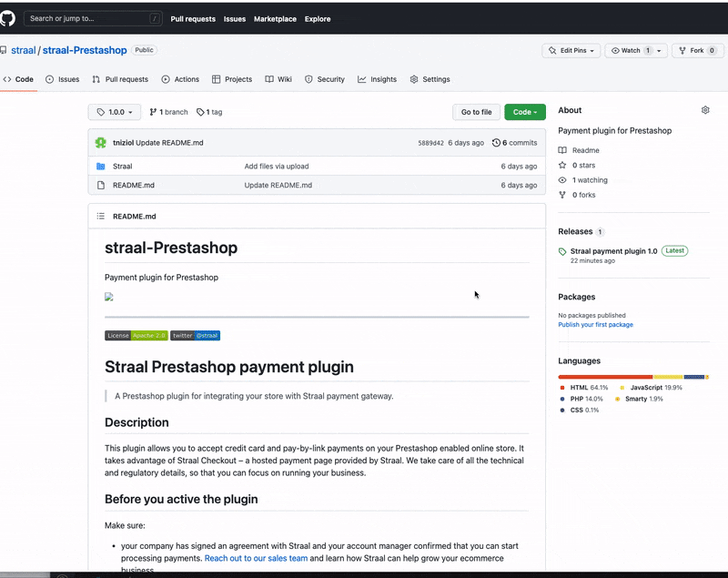Select JavaScript 19.9% language entry
728x578 pixels.
point(651,388)
